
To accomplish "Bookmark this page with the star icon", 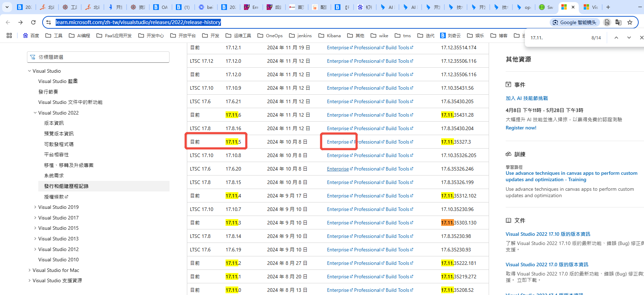I will pos(630,22).
